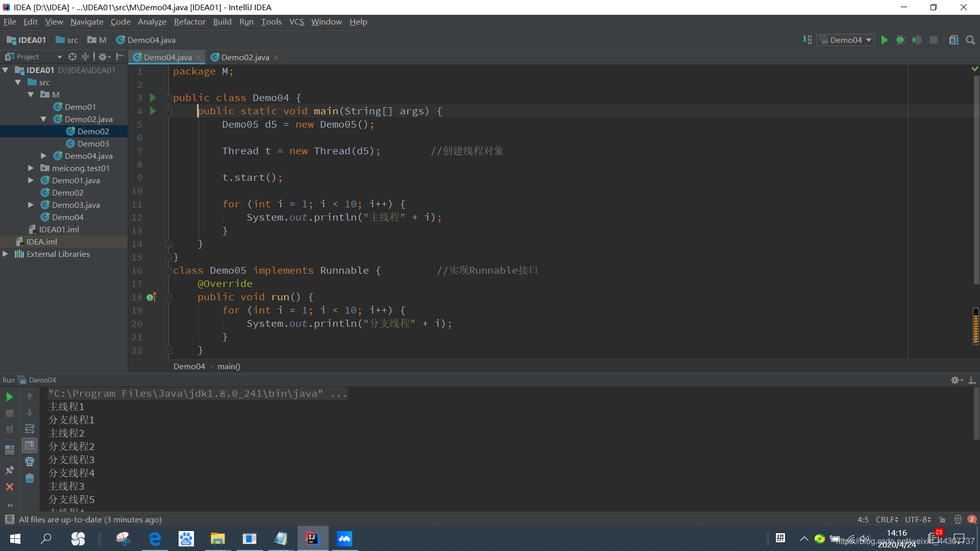
Task: Start debugging with the bug icon
Action: pyautogui.click(x=901, y=40)
